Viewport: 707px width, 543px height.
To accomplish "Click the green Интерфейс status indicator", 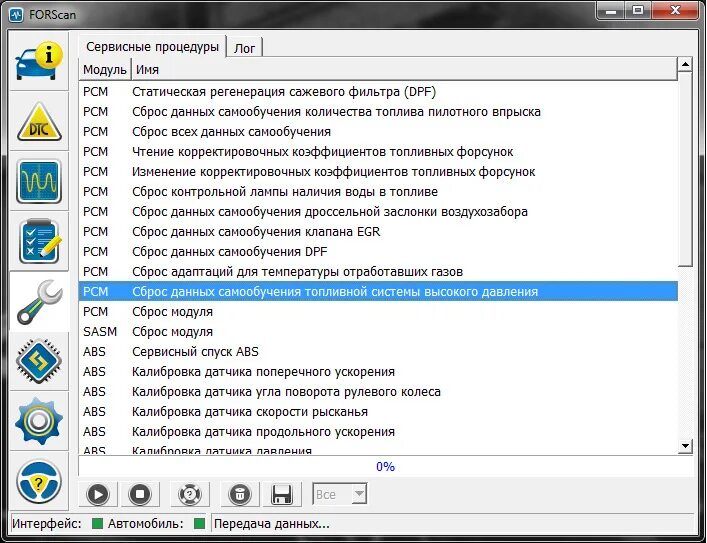I will pos(97,524).
